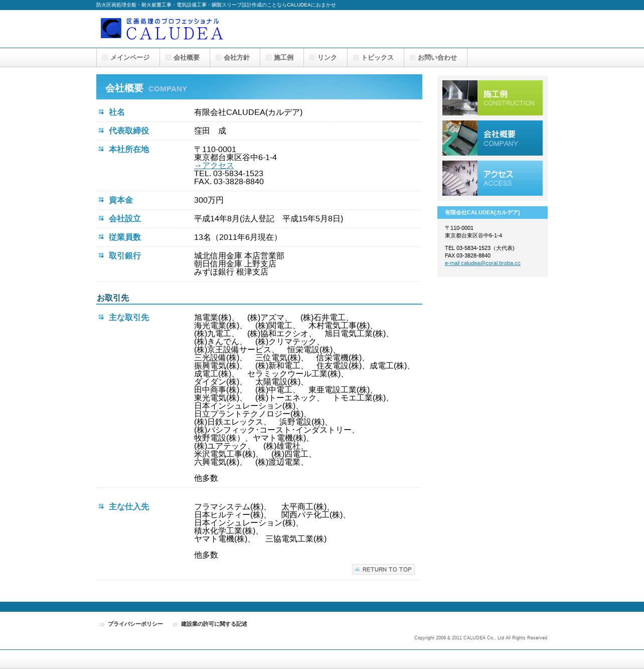Screen dimensions: 644x669
Task: Click the 主な取引先 row label
Action: pos(129,318)
